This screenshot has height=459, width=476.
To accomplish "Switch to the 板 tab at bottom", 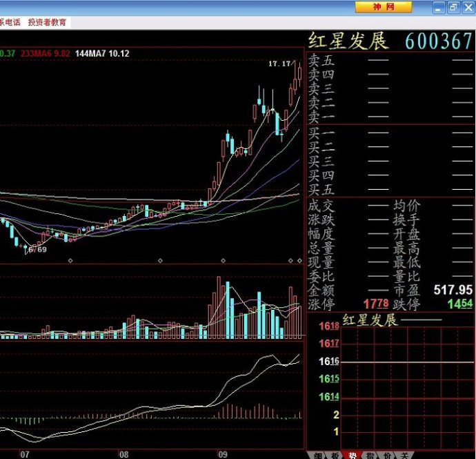I will tap(335, 455).
